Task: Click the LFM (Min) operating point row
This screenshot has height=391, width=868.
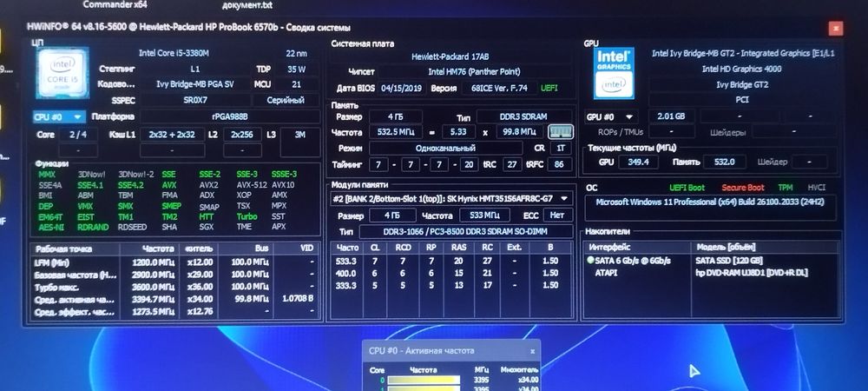Action: (175, 262)
